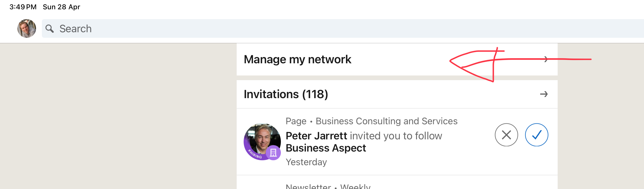Open the Manage my network heading
644x189 pixels.
(x=297, y=60)
